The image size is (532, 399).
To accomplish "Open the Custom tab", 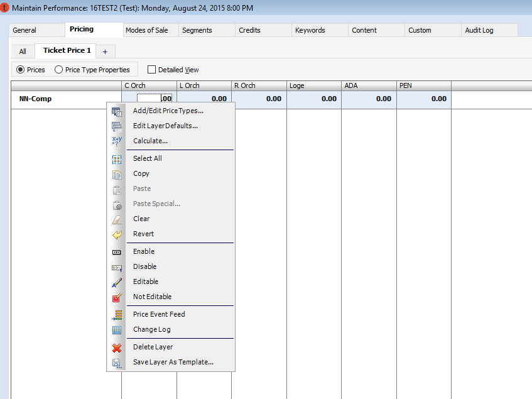I will coord(433,30).
